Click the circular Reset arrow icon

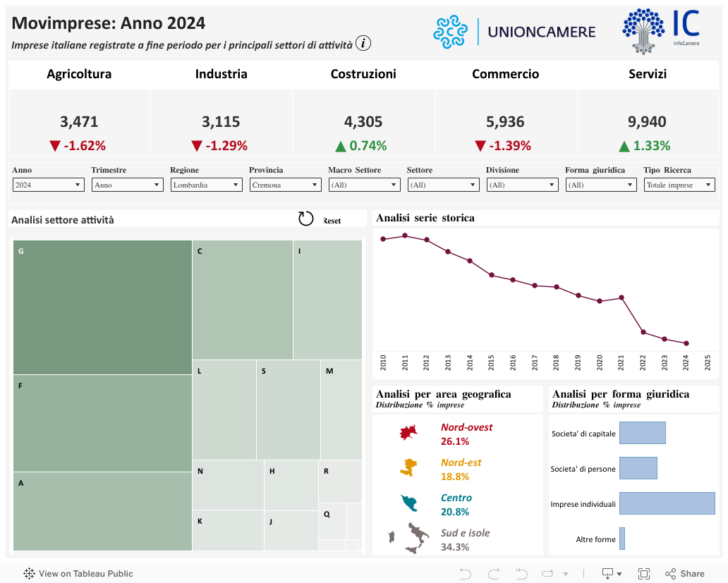click(305, 219)
